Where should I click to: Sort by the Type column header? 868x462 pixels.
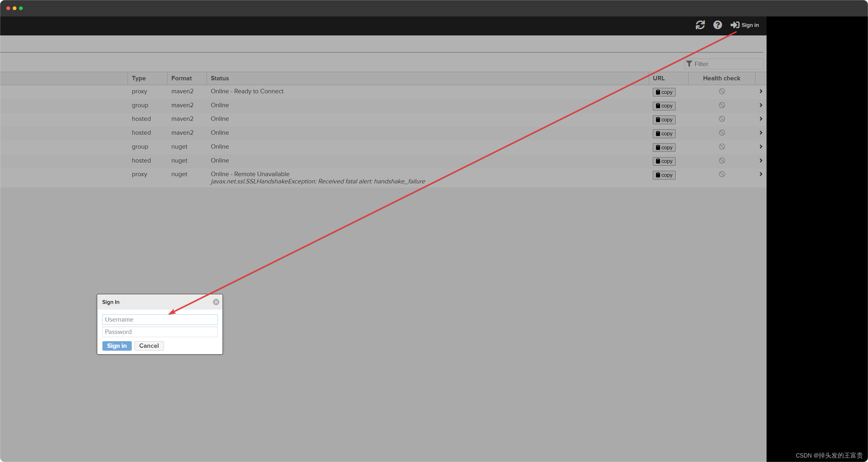tap(139, 78)
